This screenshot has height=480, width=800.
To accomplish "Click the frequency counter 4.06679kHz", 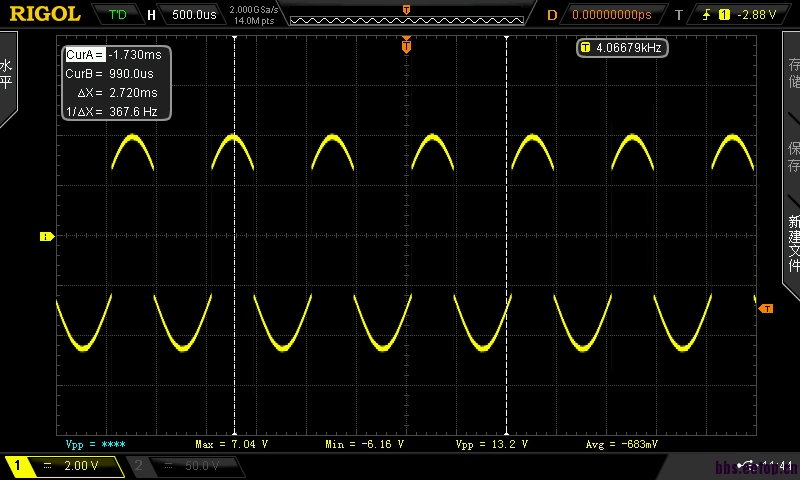I will [x=622, y=48].
